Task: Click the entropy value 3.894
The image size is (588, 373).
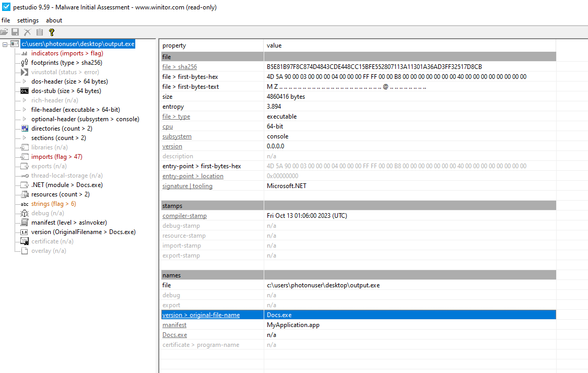Action: [274, 107]
